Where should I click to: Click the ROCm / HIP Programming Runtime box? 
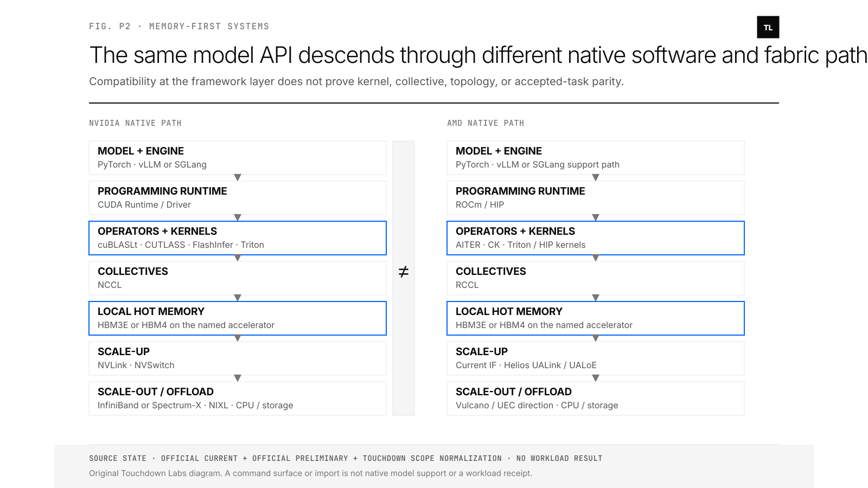click(596, 198)
